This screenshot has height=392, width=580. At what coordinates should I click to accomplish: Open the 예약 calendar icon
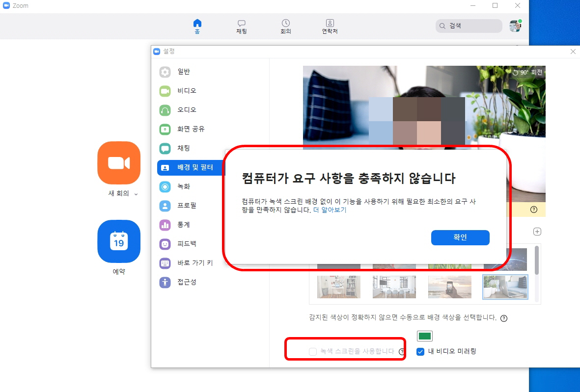[x=119, y=241]
